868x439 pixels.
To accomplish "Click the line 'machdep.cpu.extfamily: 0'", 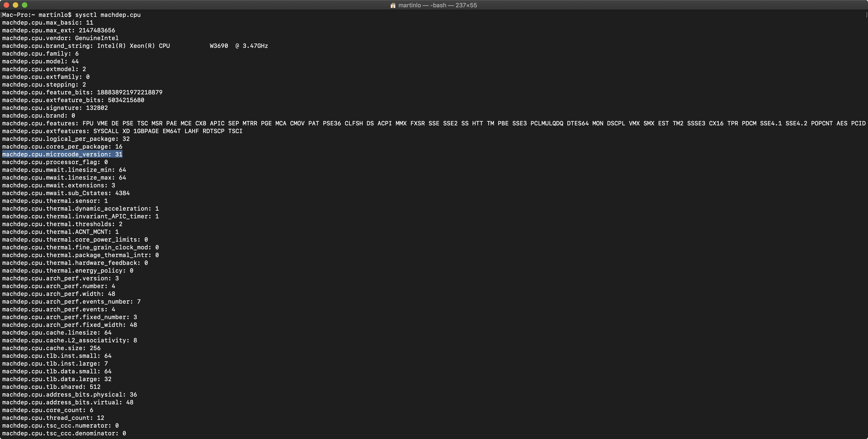I will tap(46, 77).
